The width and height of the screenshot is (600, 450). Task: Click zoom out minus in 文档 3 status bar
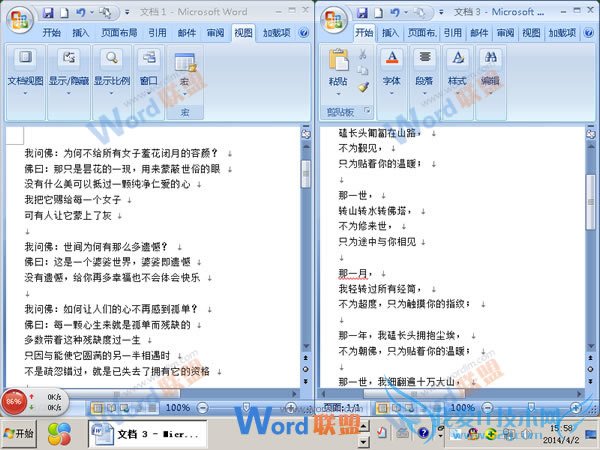488,408
